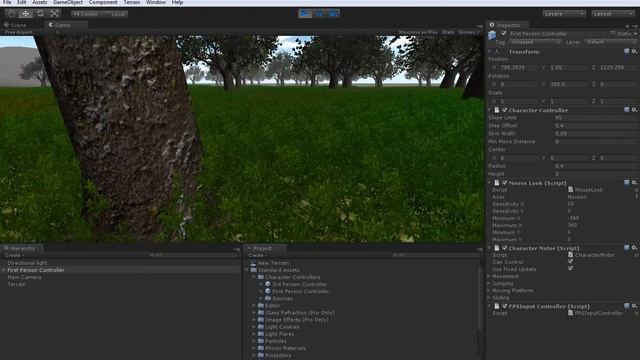Toggle the Character Controller enabled checkbox

pyautogui.click(x=504, y=110)
